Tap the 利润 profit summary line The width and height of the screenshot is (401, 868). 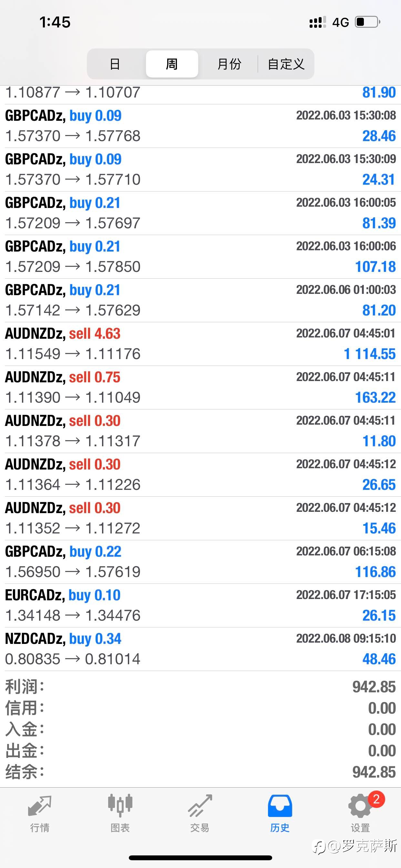pos(200,687)
